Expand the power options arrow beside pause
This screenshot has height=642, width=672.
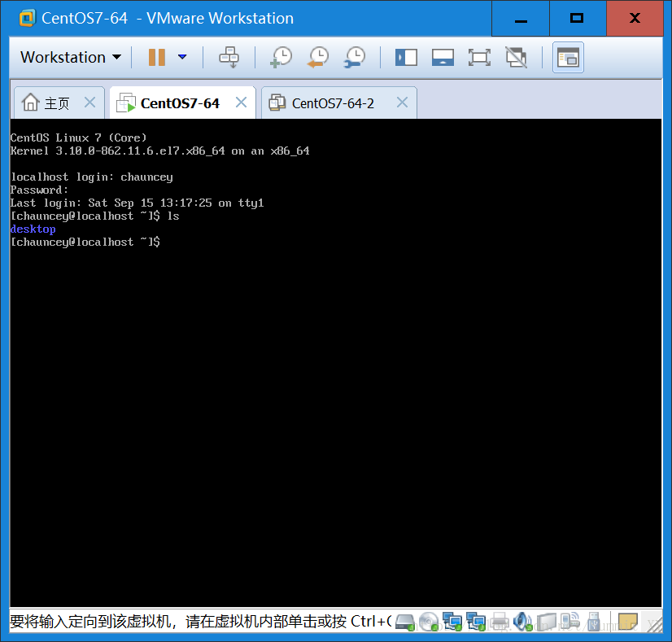(182, 57)
